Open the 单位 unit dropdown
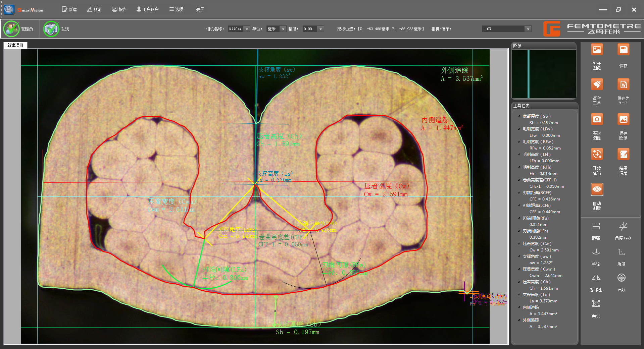Image resolution: width=644 pixels, height=349 pixels. 283,29
